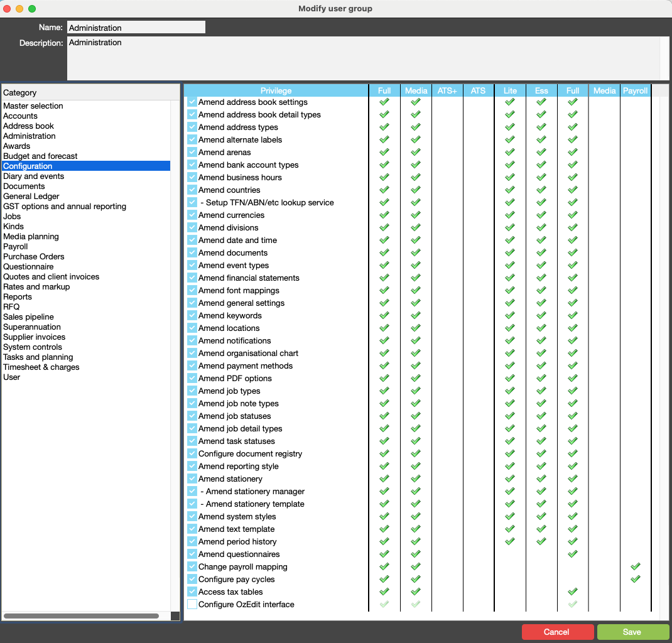Click Ess column tick for Amend locations
672x643 pixels.
[x=541, y=328]
